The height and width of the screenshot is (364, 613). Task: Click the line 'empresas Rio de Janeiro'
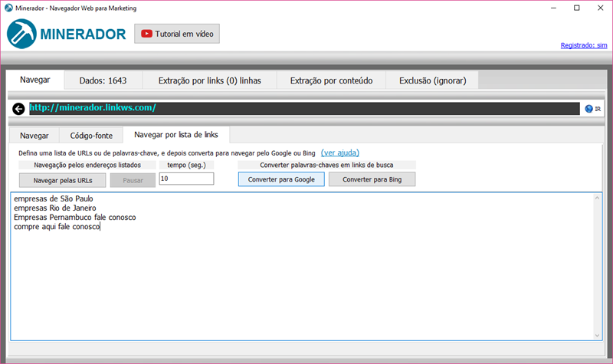pos(55,208)
